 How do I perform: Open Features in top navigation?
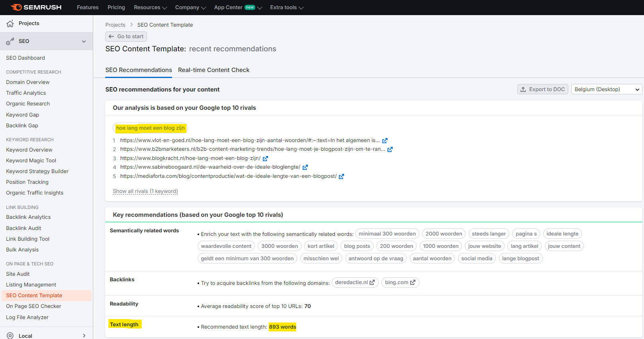click(88, 8)
